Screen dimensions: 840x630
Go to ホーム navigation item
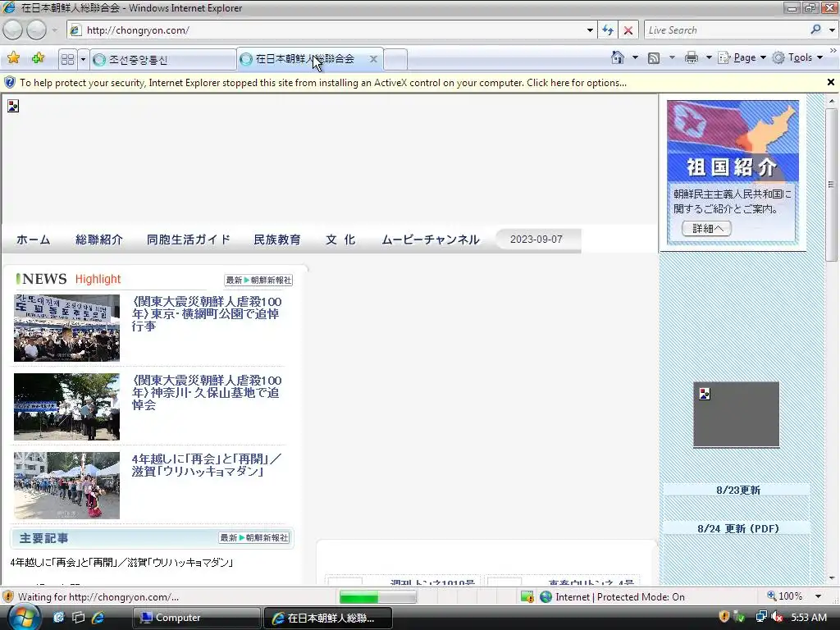point(33,240)
